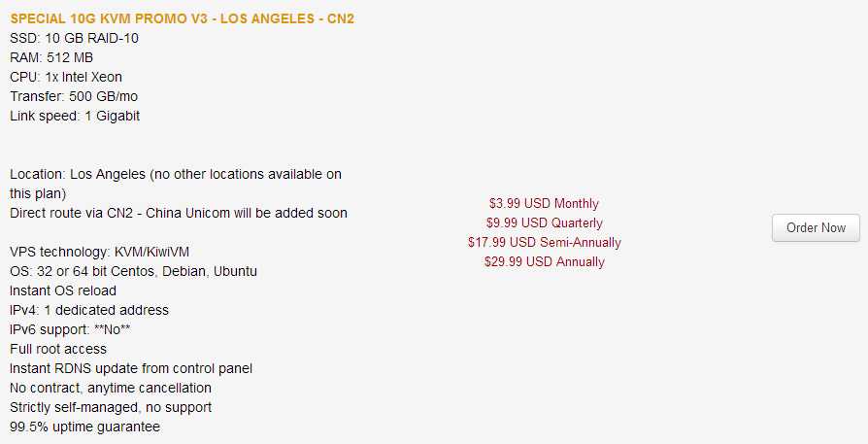Click the Instant RDNS update text

click(131, 368)
